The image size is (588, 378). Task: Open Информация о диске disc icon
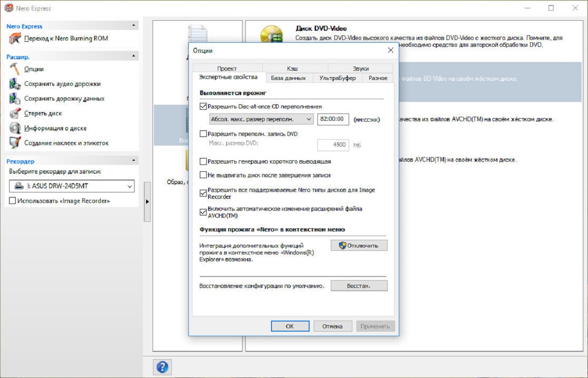pos(15,128)
